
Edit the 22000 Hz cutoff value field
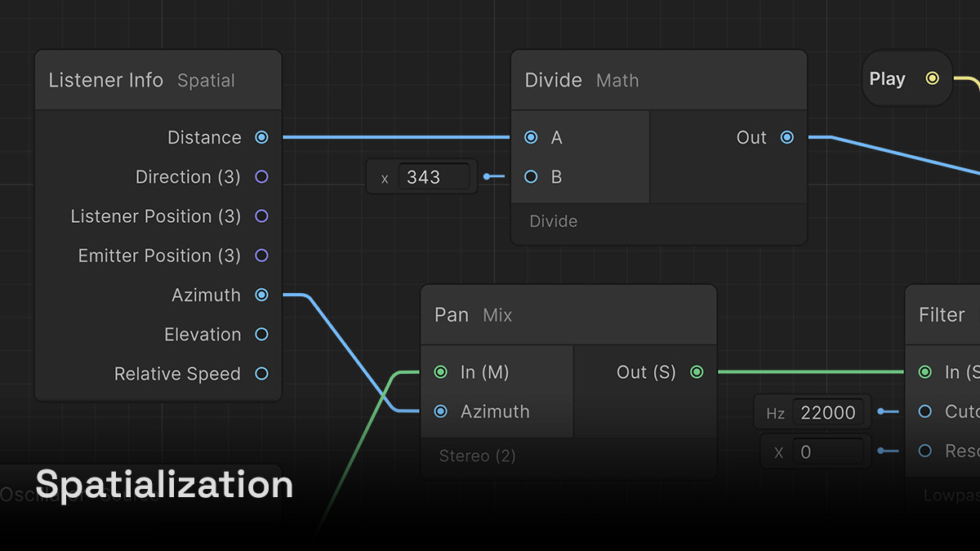pos(827,412)
